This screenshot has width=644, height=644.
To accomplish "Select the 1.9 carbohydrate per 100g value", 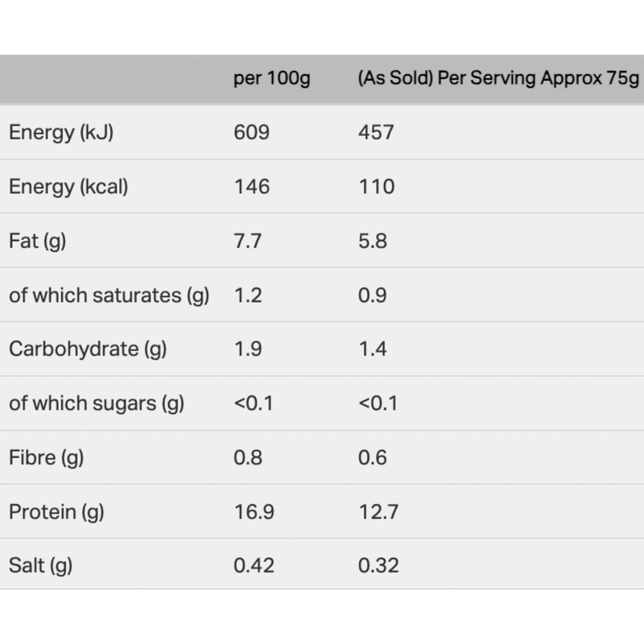I will (x=247, y=349).
